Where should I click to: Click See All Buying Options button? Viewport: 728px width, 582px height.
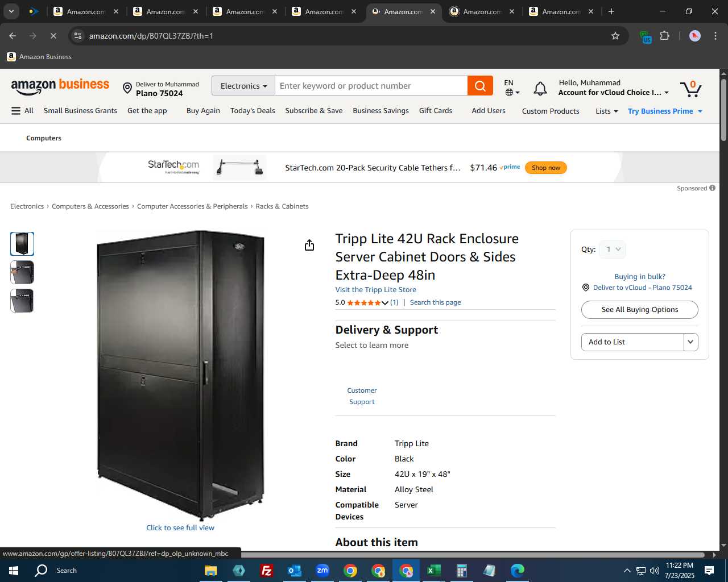coord(640,310)
